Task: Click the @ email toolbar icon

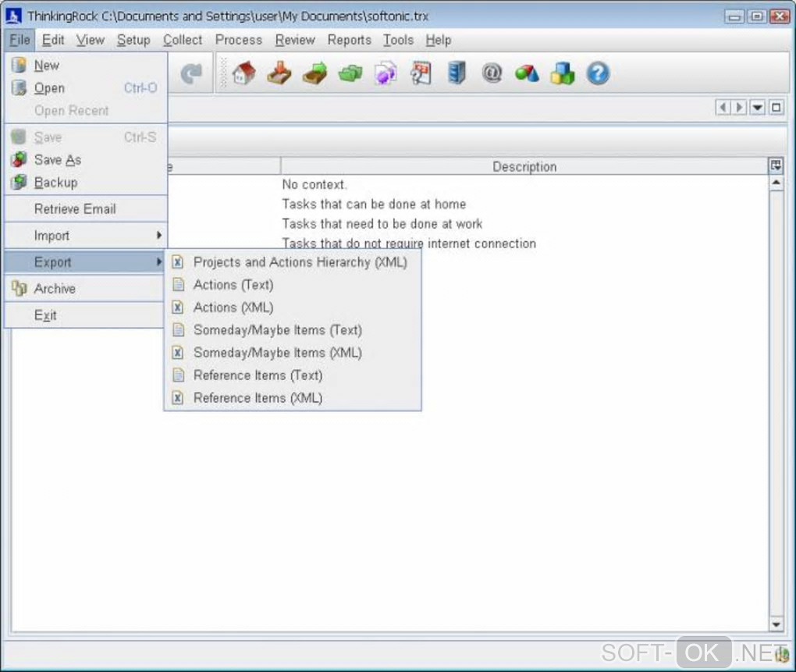Action: point(492,73)
